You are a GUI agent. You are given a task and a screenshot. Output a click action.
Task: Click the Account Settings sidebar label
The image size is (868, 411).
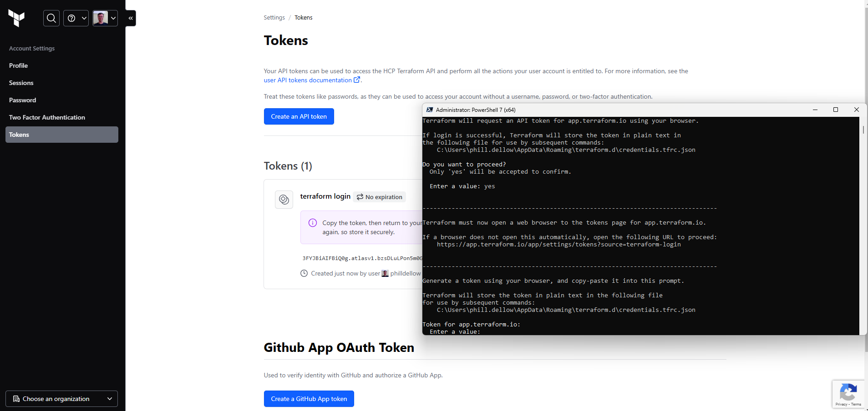coord(32,48)
